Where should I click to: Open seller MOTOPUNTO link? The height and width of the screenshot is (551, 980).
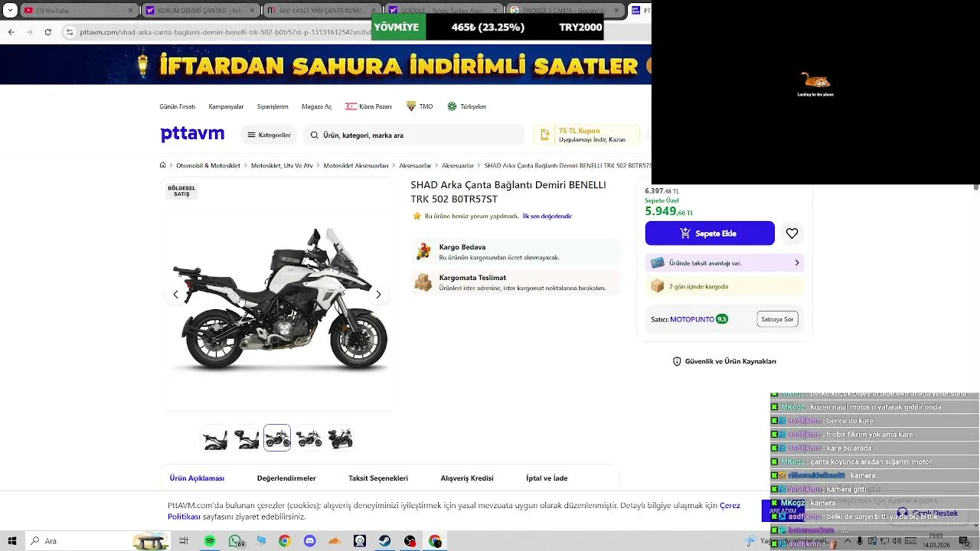click(692, 319)
